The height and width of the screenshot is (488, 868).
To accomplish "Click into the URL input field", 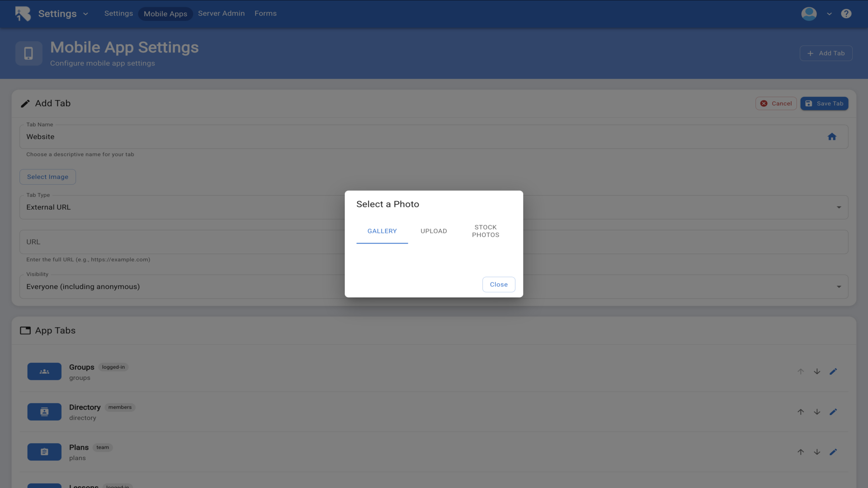I will point(181,242).
